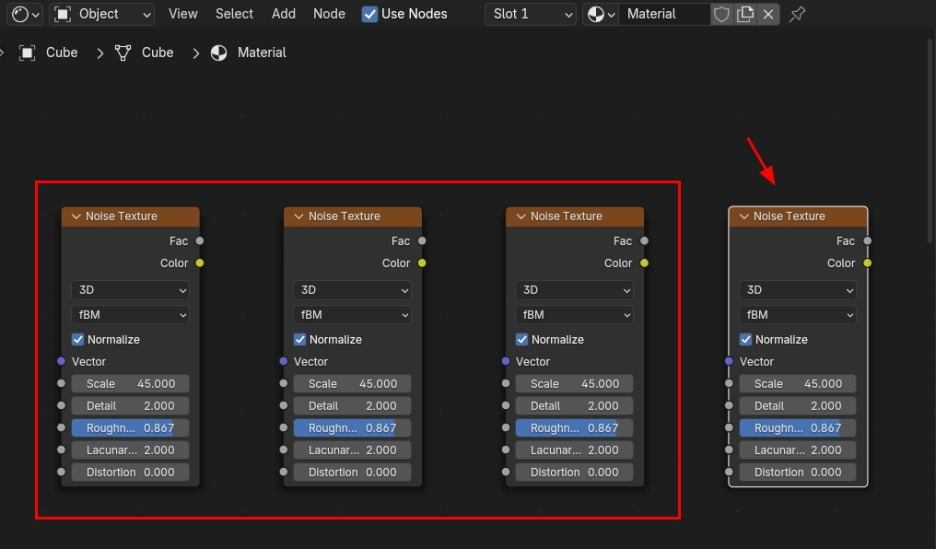
Task: Open the editor type selector icon
Action: 25,14
